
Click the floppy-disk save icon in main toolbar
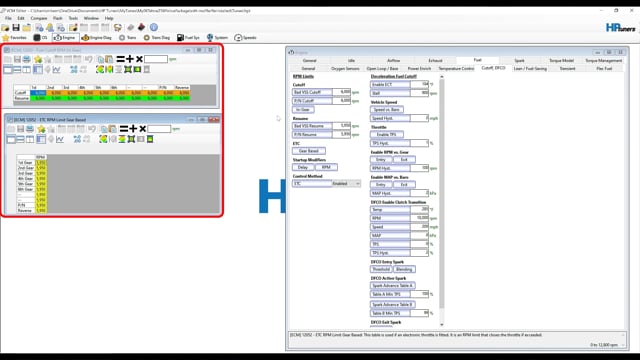click(x=16, y=27)
